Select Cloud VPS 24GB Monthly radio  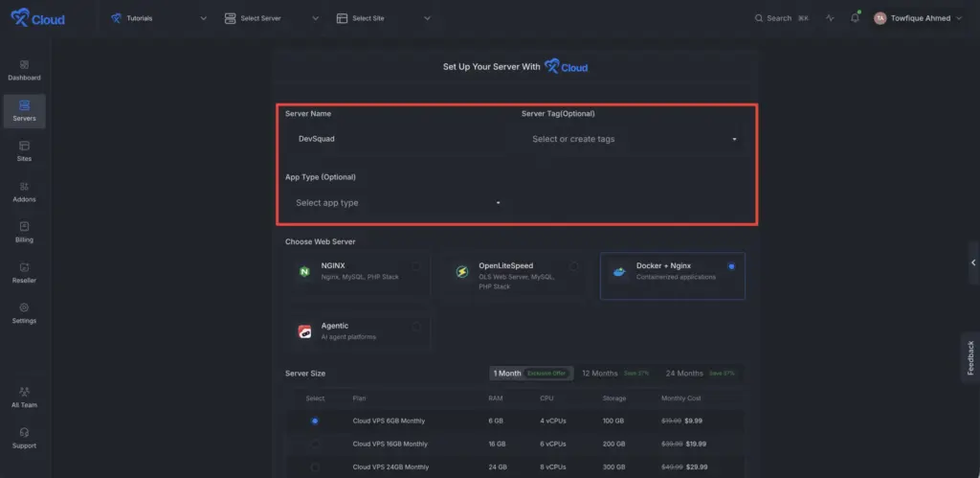tap(314, 467)
